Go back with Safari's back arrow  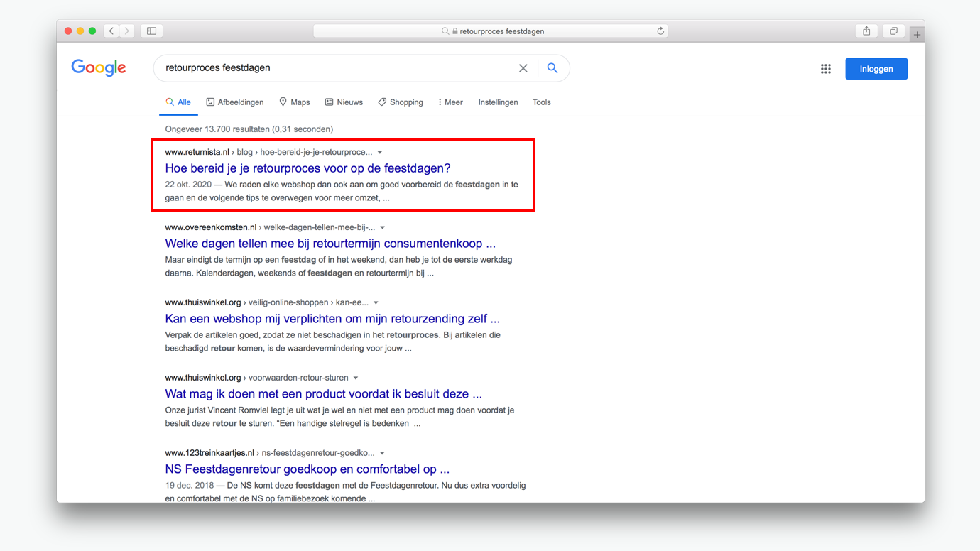pyautogui.click(x=111, y=31)
